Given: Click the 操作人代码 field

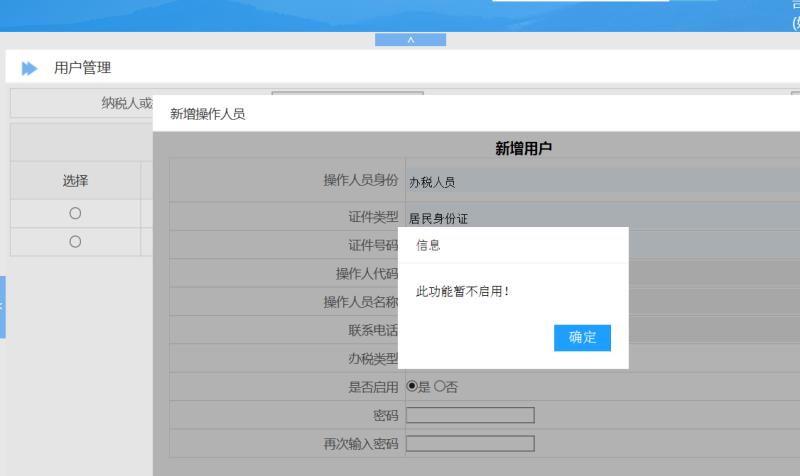Looking at the screenshot, I should 700,273.
